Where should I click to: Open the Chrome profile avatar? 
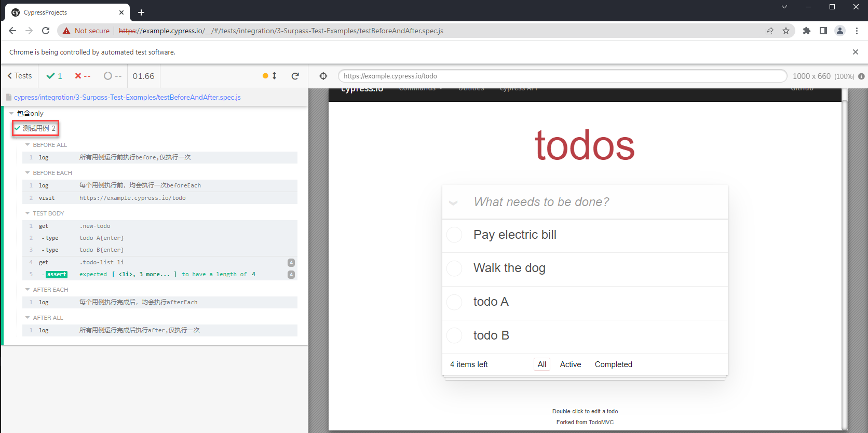(x=840, y=31)
